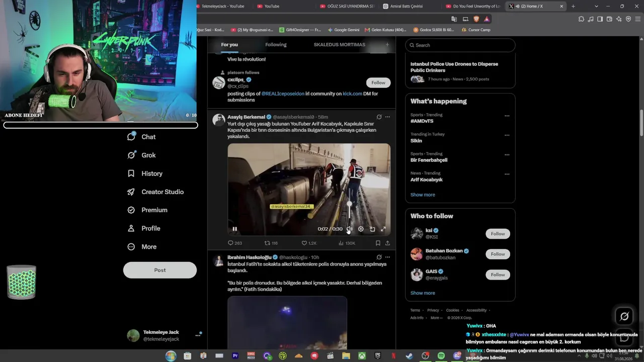Open the footer More dropdown link
Image resolution: width=644 pixels, height=362 pixels.
click(436, 318)
